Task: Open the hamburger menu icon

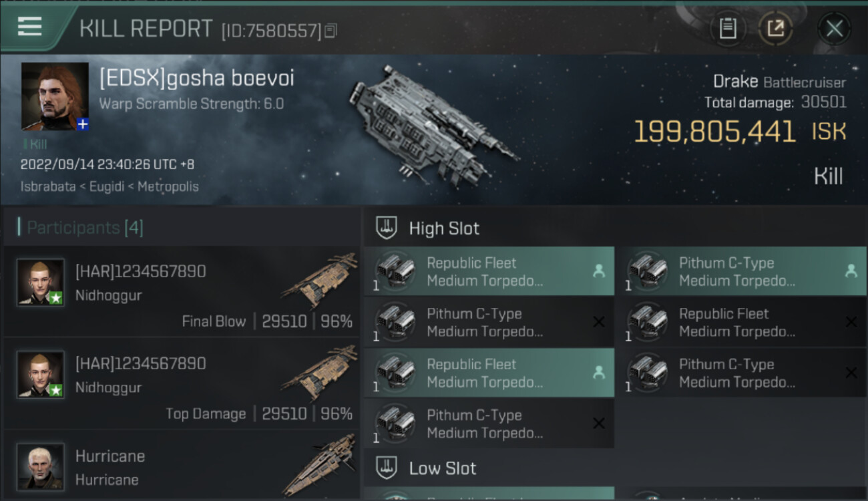Action: coord(29,26)
